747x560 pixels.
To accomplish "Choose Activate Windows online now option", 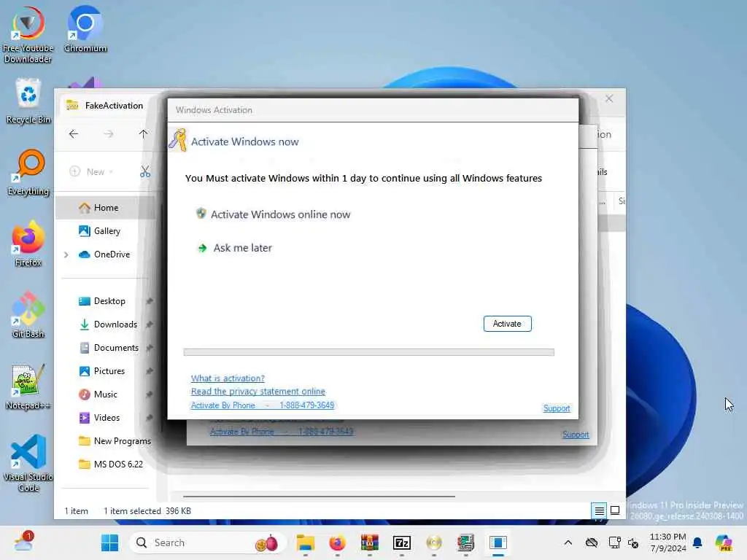I will pos(273,214).
